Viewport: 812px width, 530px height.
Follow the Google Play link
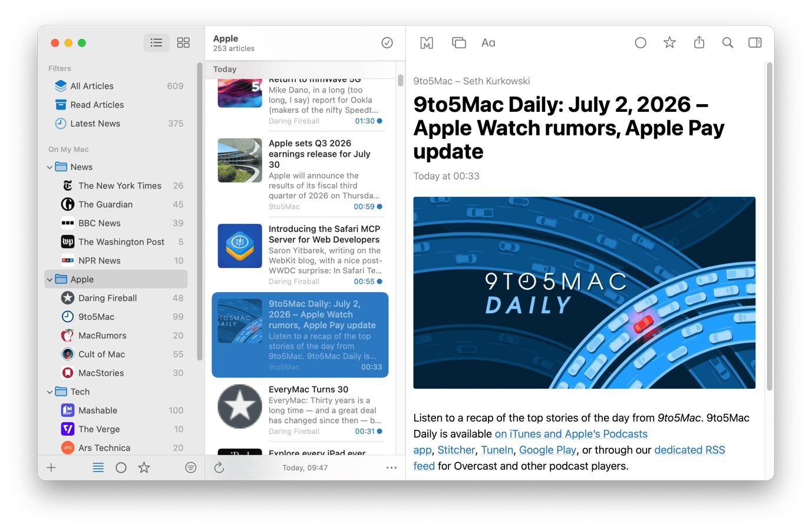point(547,450)
